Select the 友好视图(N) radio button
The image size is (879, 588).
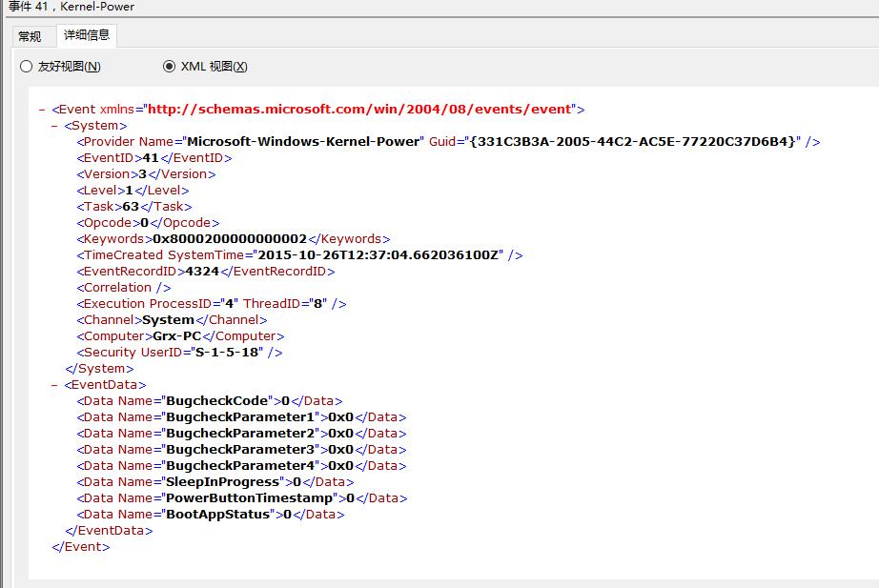click(x=61, y=66)
